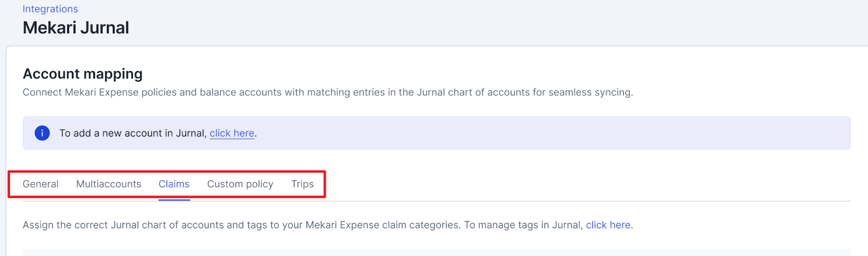Click the Connect Mekari Expense policies description
This screenshot has height=256, width=868.
point(328,92)
